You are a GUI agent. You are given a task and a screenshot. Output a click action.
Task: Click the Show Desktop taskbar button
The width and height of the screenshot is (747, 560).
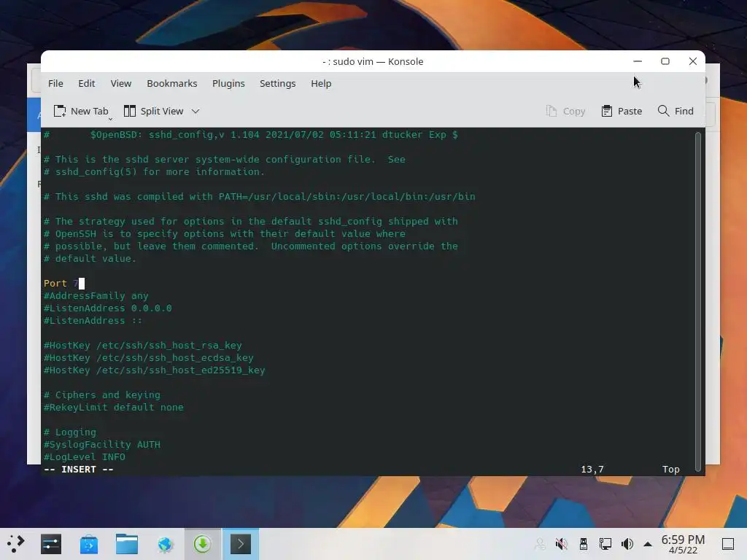point(728,544)
